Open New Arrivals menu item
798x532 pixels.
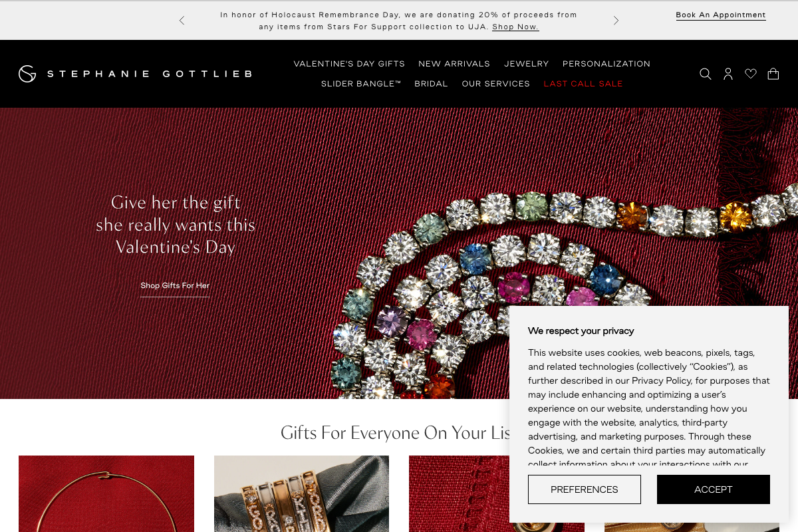coord(454,64)
